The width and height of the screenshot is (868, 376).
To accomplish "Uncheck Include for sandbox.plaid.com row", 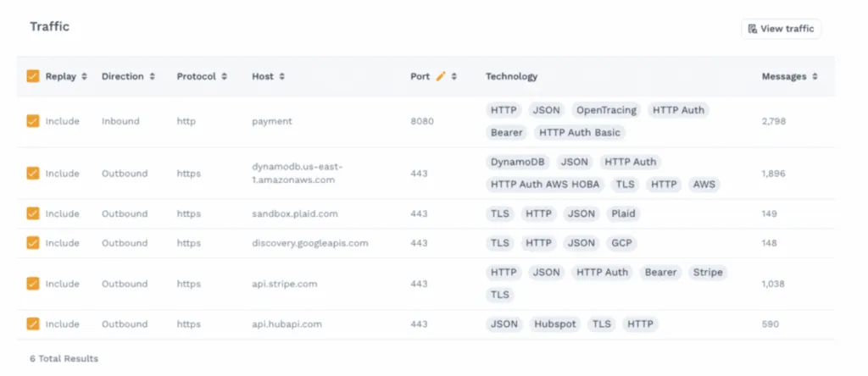I will pos(33,213).
